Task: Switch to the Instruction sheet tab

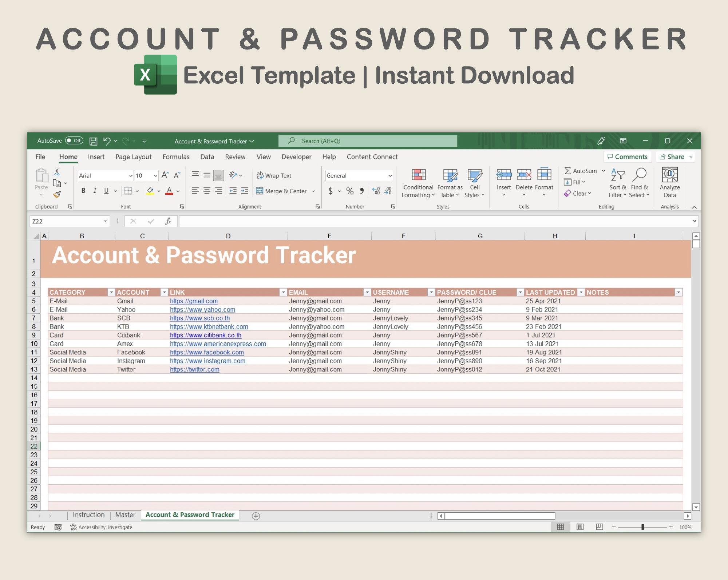Action: pyautogui.click(x=88, y=515)
